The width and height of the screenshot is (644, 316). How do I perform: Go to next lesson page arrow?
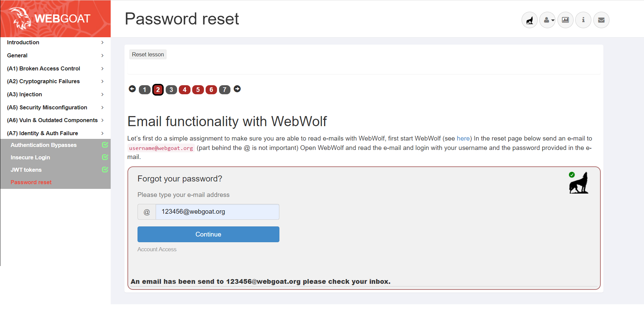click(x=237, y=89)
